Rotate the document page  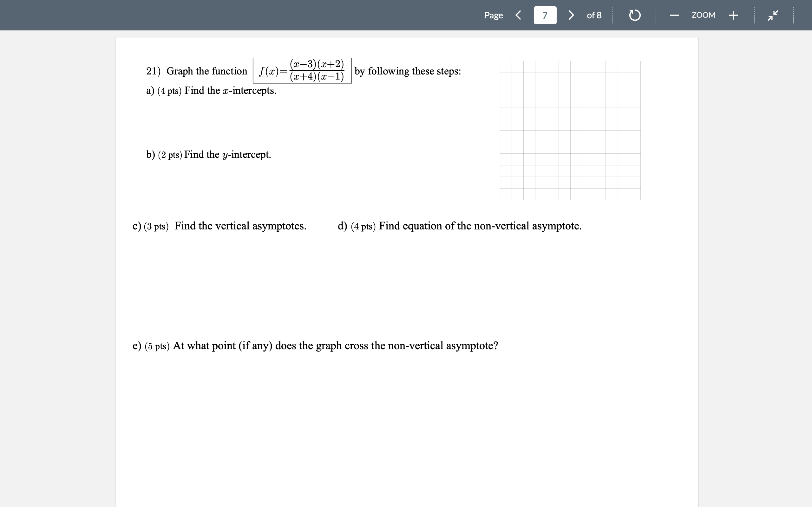[634, 15]
